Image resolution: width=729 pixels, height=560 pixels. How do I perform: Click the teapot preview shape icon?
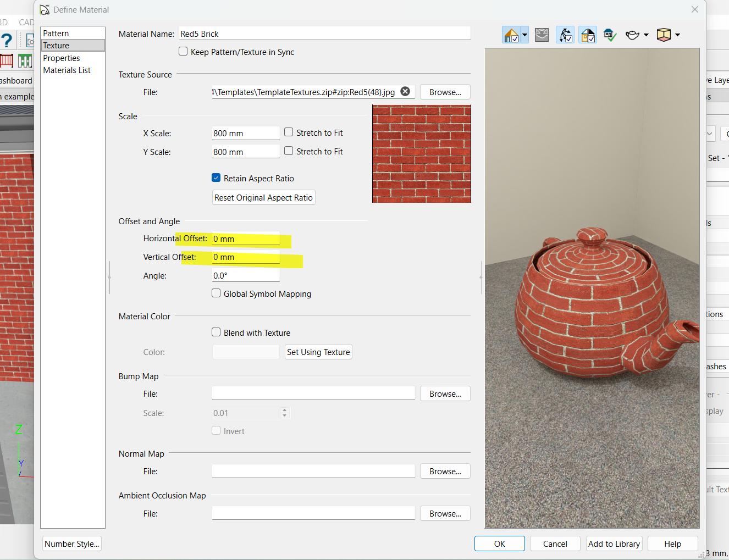point(632,35)
